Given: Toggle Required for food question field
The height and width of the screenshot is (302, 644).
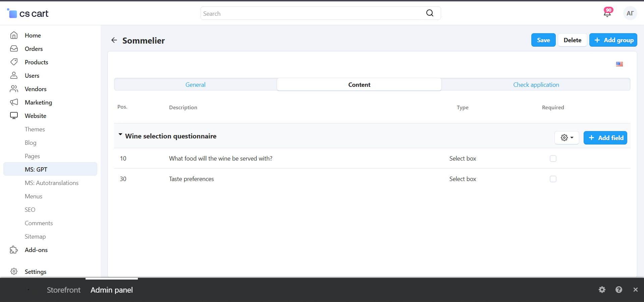Looking at the screenshot, I should point(553,159).
